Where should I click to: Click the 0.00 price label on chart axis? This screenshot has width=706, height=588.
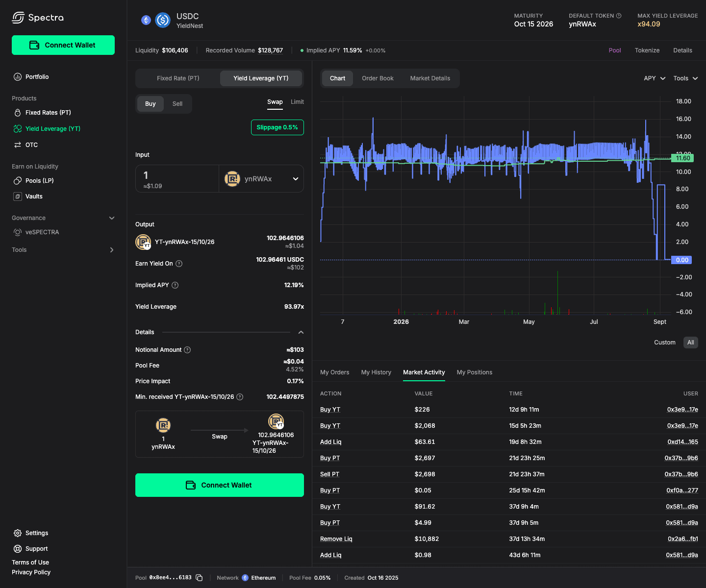click(x=682, y=260)
